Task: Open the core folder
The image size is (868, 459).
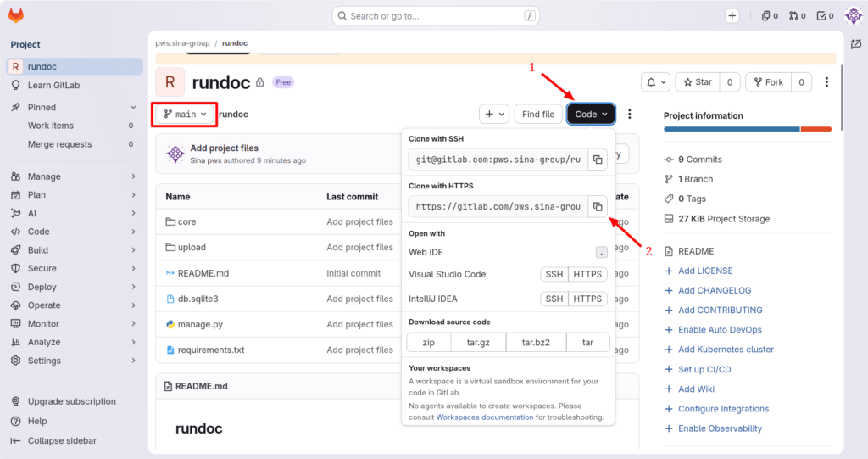Action: click(187, 221)
